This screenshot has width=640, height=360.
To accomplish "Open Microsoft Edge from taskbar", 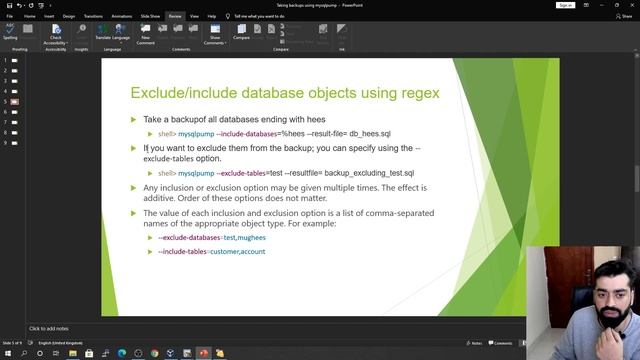I will [122, 353].
